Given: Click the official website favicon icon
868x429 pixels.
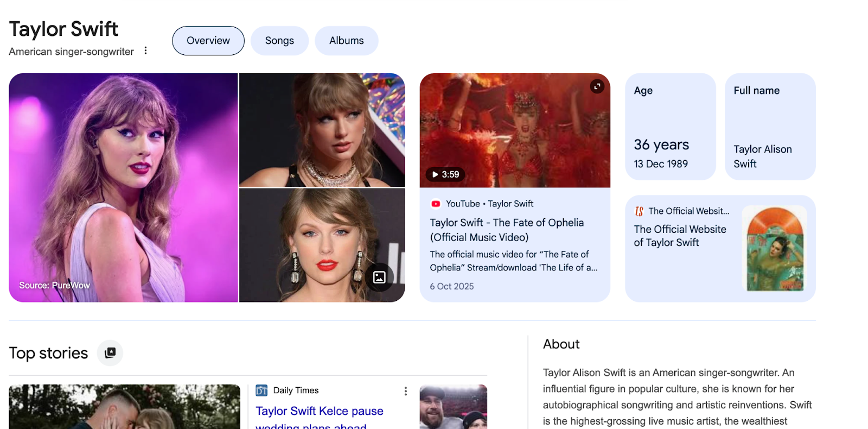Looking at the screenshot, I should coord(639,211).
